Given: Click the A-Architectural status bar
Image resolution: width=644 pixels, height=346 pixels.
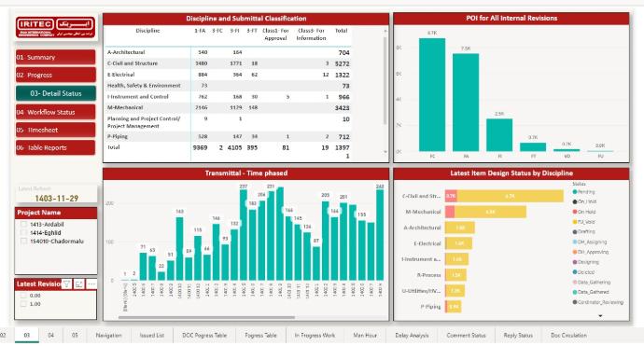Looking at the screenshot, I should (x=459, y=228).
